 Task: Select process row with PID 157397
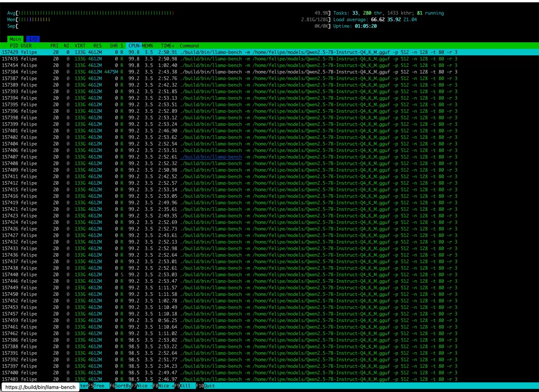pos(269,366)
